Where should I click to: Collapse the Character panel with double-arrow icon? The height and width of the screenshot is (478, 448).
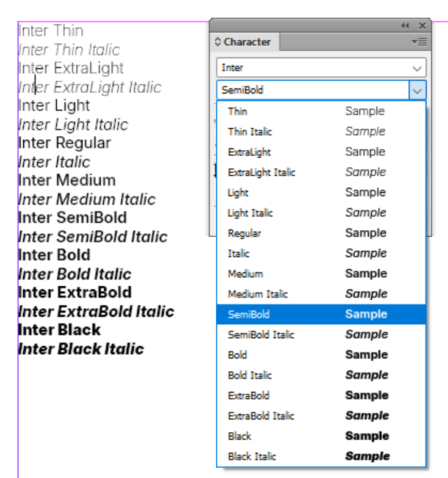[405, 26]
